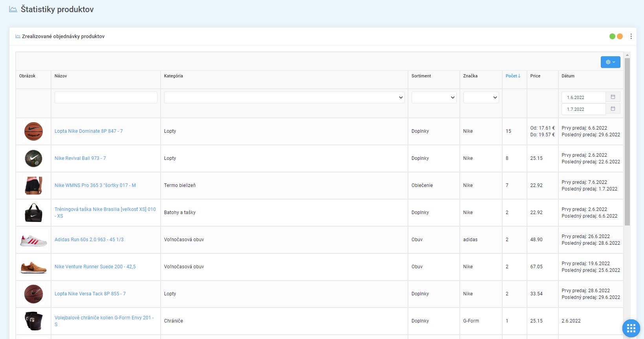The width and height of the screenshot is (644, 339).
Task: Open calendar picker for start date 1.6.2022
Action: pyautogui.click(x=613, y=97)
